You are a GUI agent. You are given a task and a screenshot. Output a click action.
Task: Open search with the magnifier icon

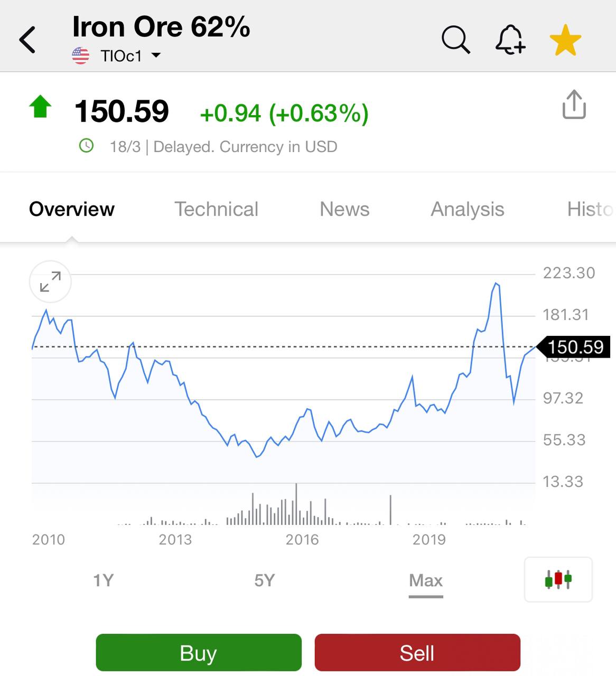point(455,40)
